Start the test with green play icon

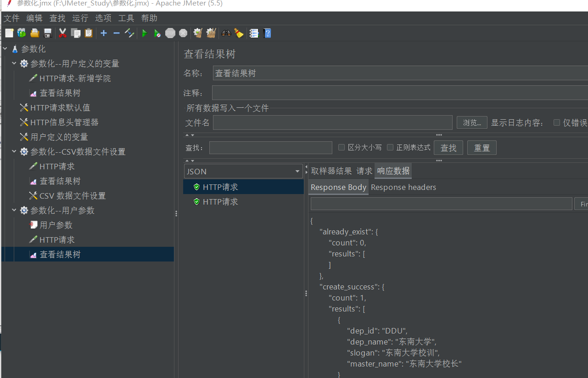click(x=144, y=33)
